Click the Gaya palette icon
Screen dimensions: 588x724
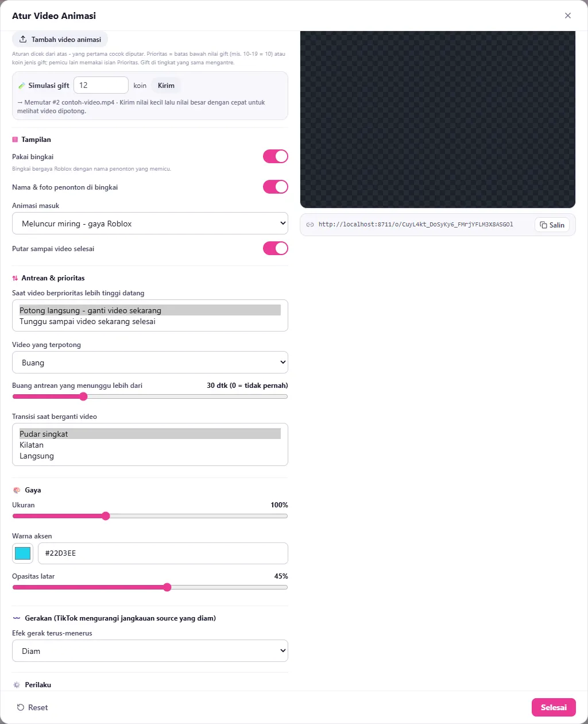click(17, 490)
